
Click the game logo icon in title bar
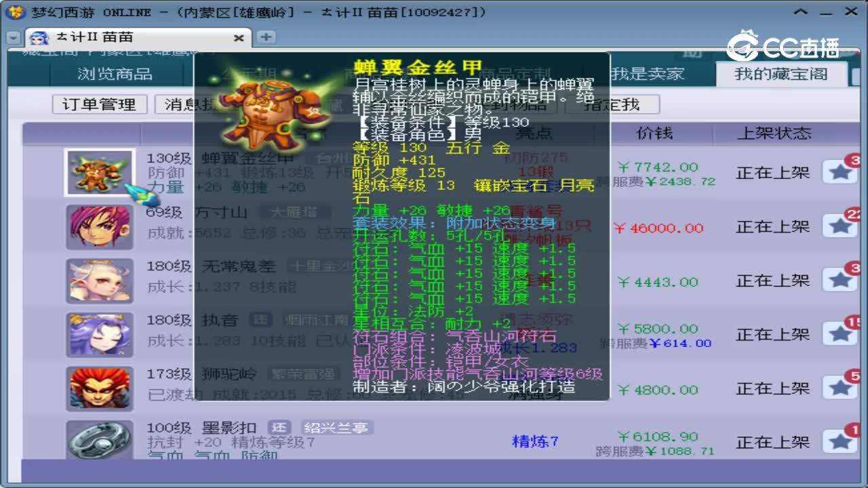15,12
